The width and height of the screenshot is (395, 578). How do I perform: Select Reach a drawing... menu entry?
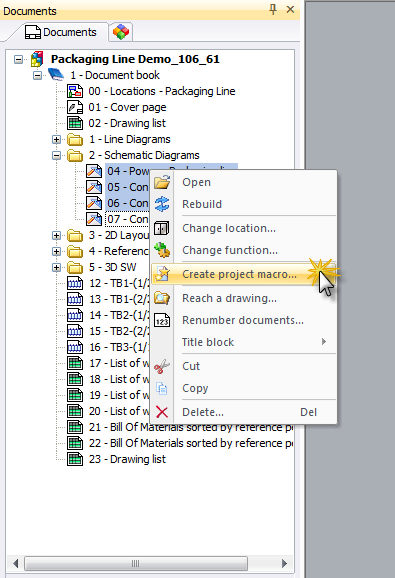tap(244, 298)
